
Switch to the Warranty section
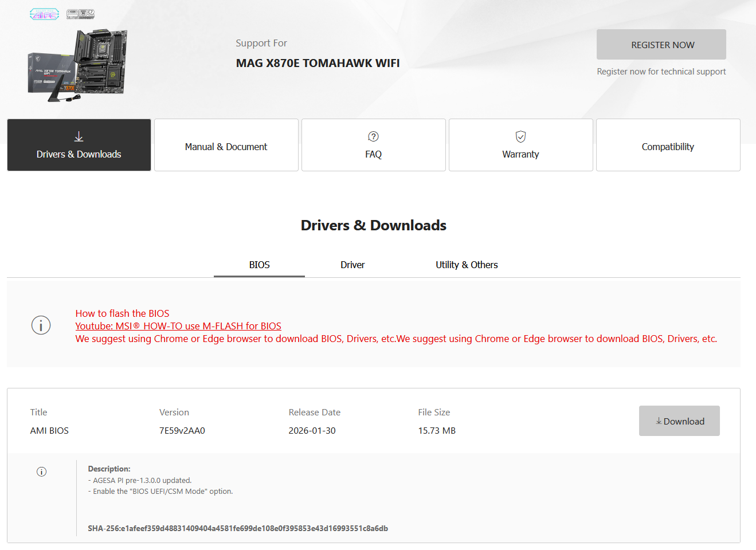tap(521, 145)
